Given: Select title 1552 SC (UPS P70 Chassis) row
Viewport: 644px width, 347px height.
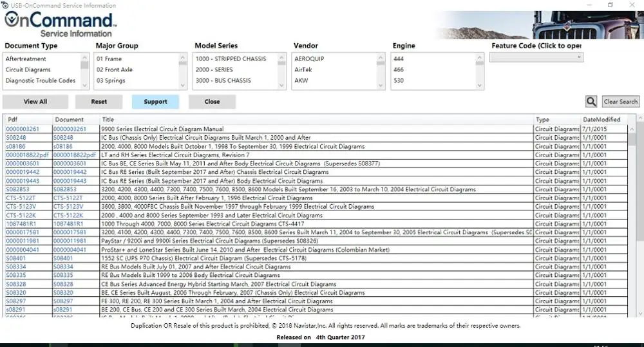Looking at the screenshot, I should click(x=204, y=258).
